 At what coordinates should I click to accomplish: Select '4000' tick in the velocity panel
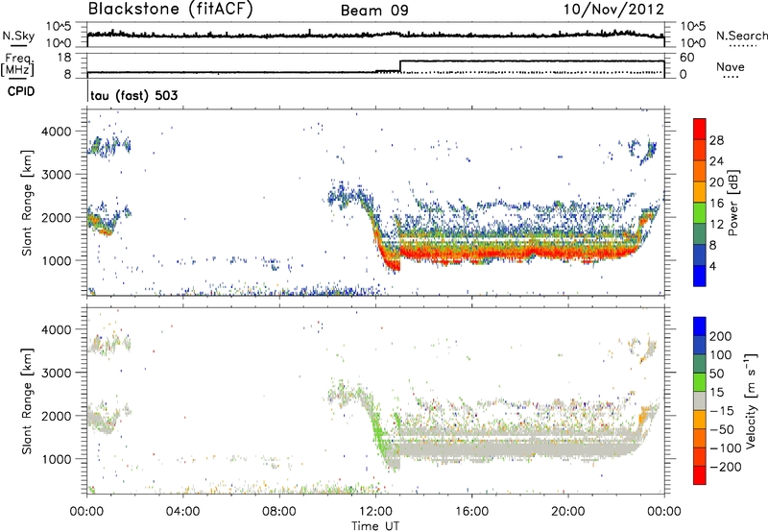[56, 329]
